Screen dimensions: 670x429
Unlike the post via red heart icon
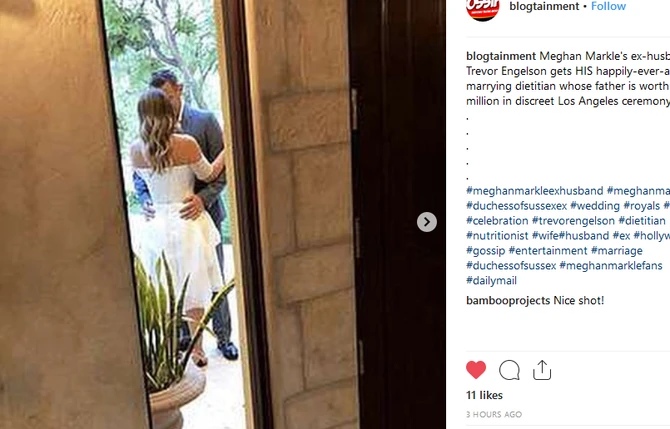[x=476, y=370]
